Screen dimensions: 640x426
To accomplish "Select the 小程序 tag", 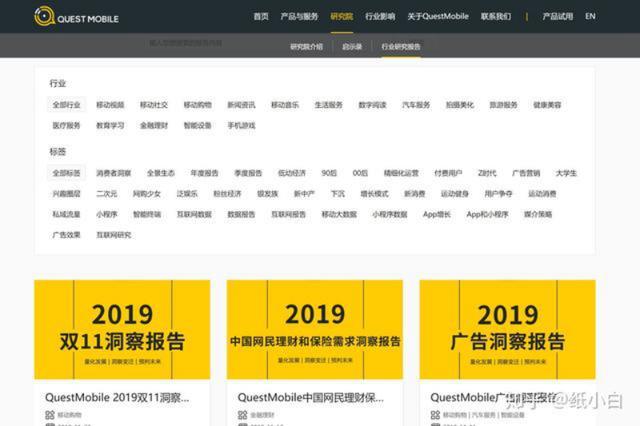I will coord(107,214).
